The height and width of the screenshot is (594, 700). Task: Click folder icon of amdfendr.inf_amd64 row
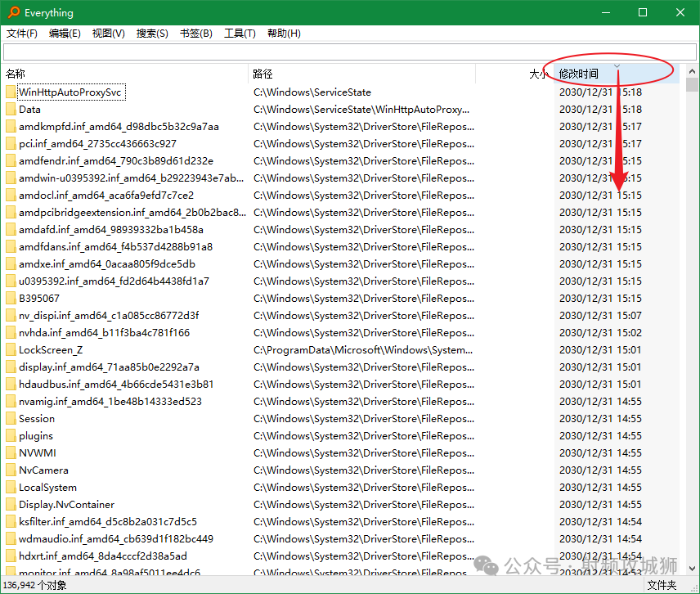tap(11, 161)
